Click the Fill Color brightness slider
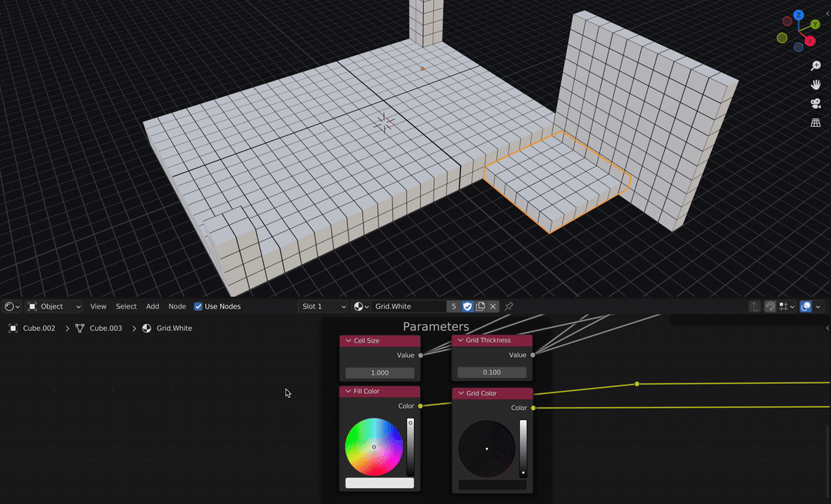This screenshot has height=504, width=831. coord(410,447)
